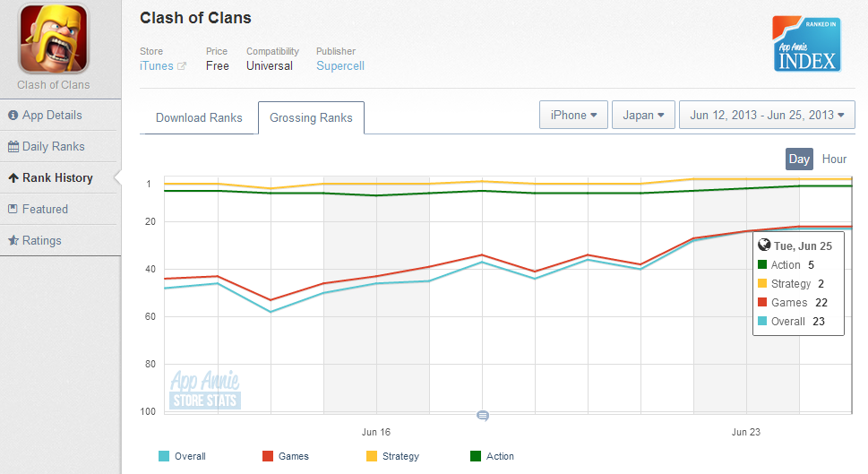The image size is (868, 474).
Task: Click the y-axis label 80
Action: tap(150, 364)
